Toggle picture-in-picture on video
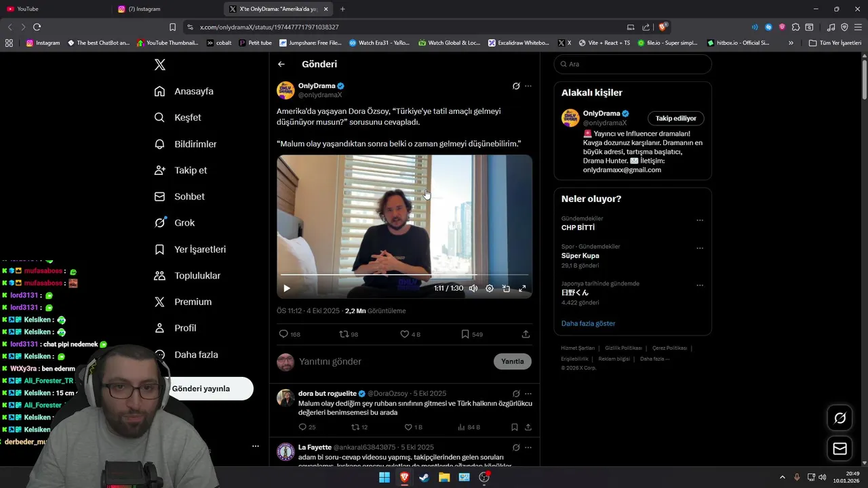868x488 pixels. (506, 288)
